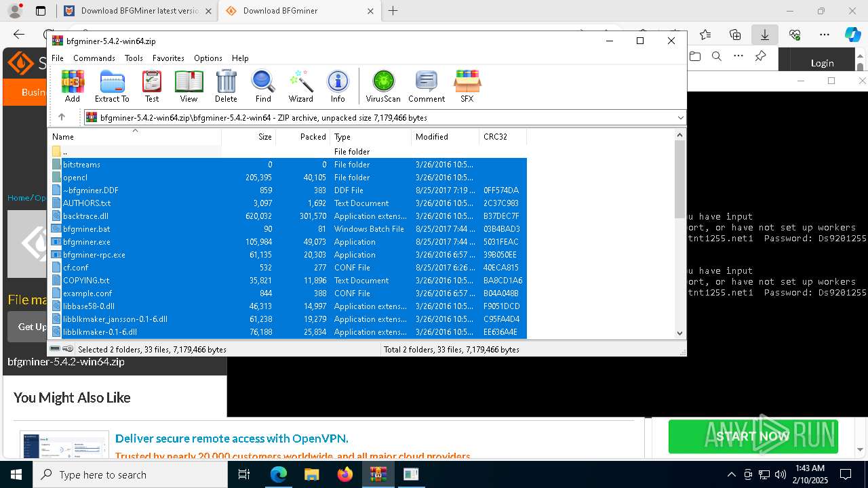Select bfgminer.bat file
This screenshot has height=488, width=868.
coord(288,229)
